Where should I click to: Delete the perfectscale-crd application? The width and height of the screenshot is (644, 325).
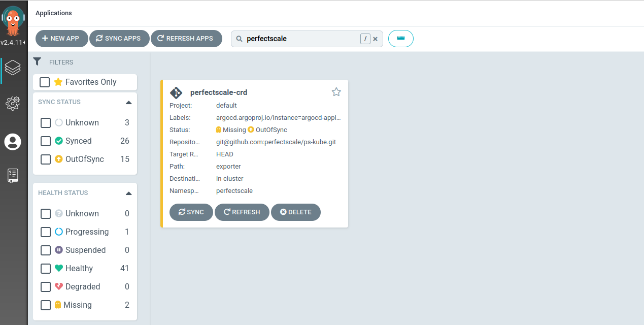[296, 212]
